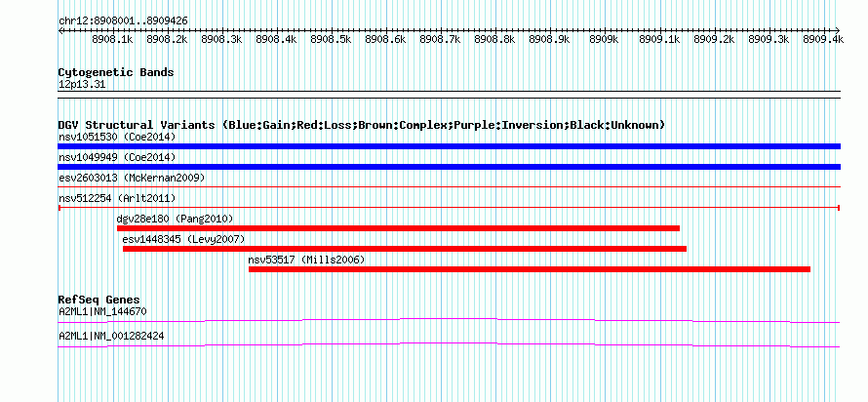Image resolution: width=868 pixels, height=402 pixels.
Task: Click A2ML1|NM_001282424 gene label
Action: coord(111,336)
